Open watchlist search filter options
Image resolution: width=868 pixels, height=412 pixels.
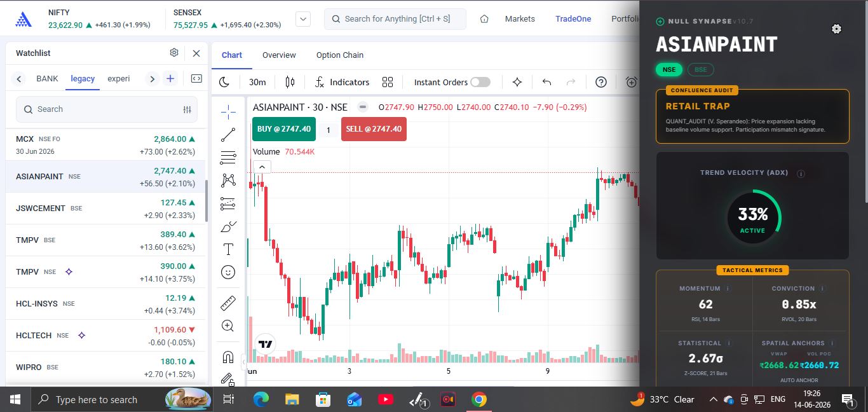click(187, 109)
